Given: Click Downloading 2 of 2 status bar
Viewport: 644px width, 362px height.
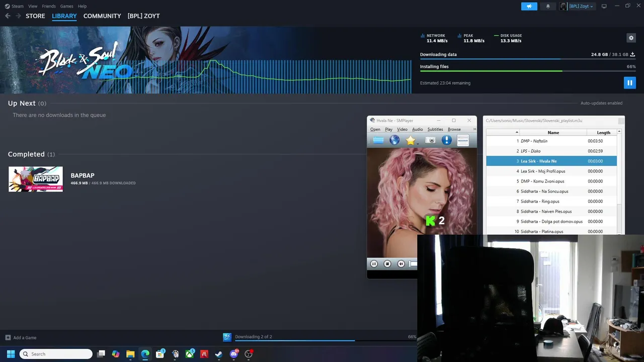Looking at the screenshot, I should [254, 336].
